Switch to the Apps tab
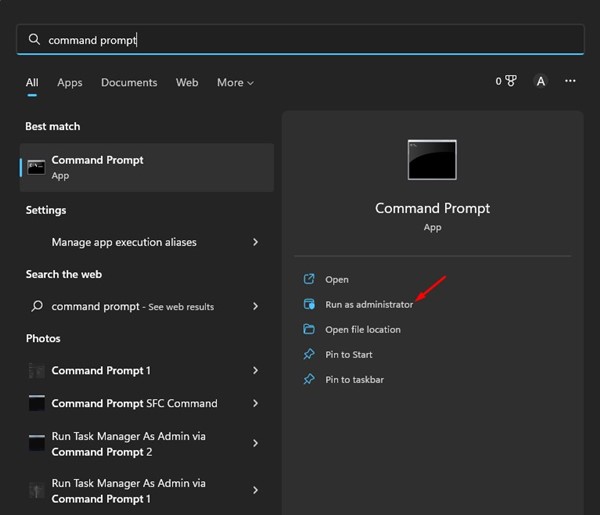 click(x=70, y=82)
